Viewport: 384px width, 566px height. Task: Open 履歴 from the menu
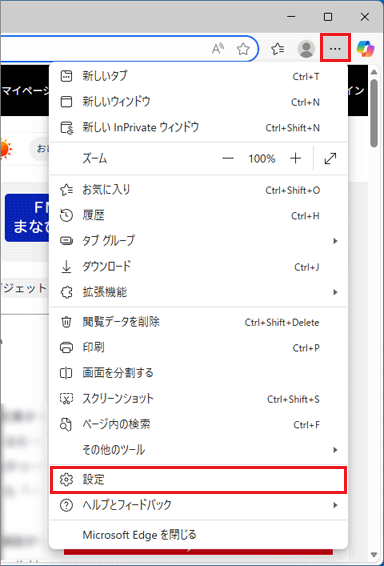click(x=198, y=216)
